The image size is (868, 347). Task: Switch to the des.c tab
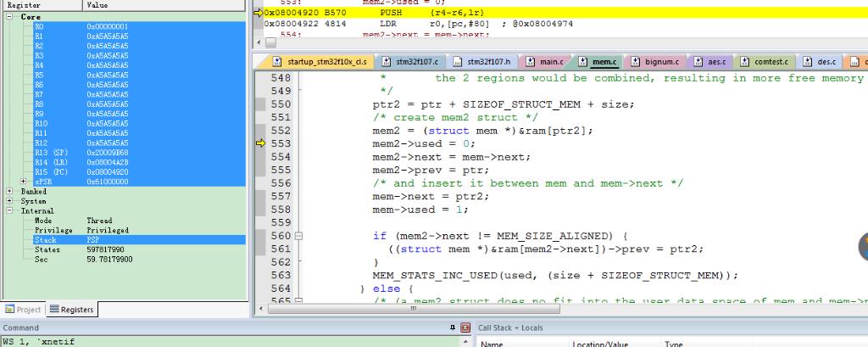[820, 62]
